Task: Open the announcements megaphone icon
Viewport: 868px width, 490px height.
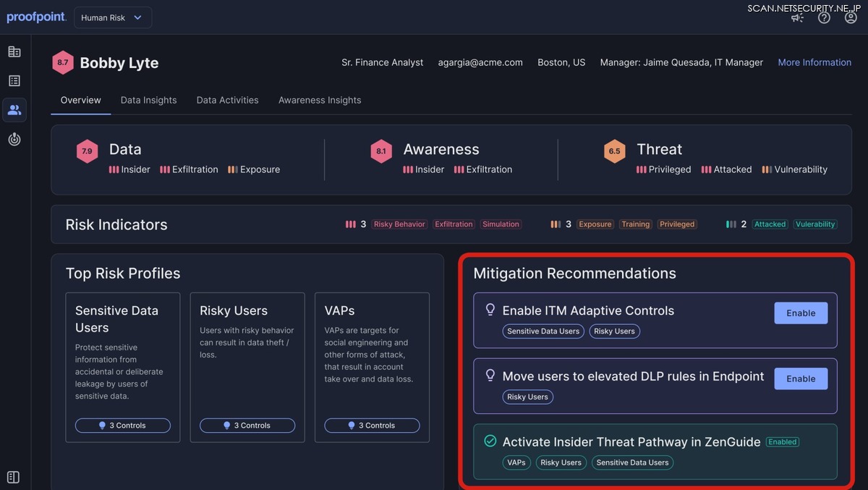Action: point(797,17)
